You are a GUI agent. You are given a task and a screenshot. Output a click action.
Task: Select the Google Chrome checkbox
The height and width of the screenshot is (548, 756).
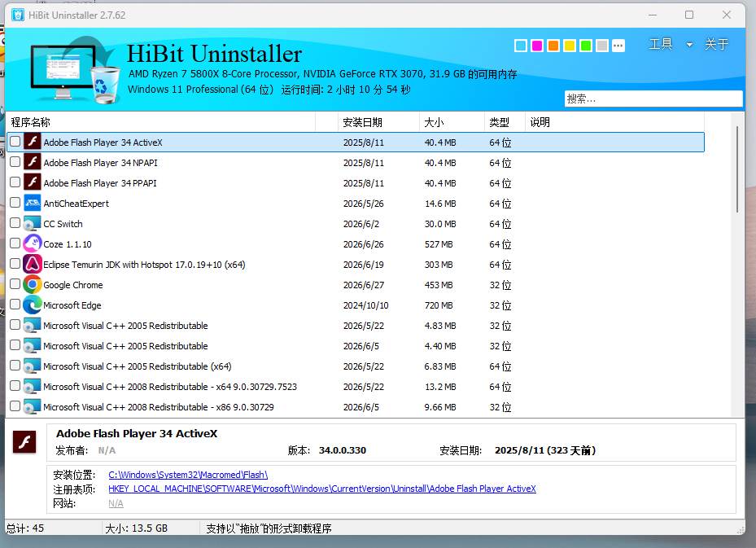pyautogui.click(x=15, y=283)
